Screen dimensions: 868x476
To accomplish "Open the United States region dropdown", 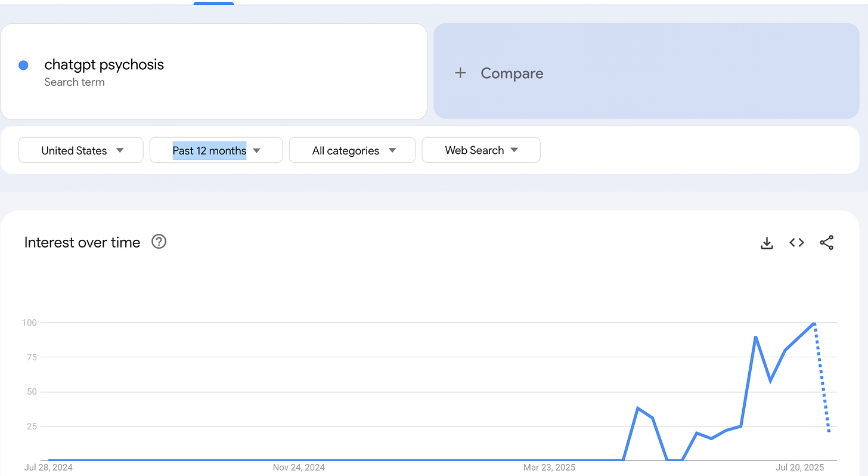I will point(81,150).
